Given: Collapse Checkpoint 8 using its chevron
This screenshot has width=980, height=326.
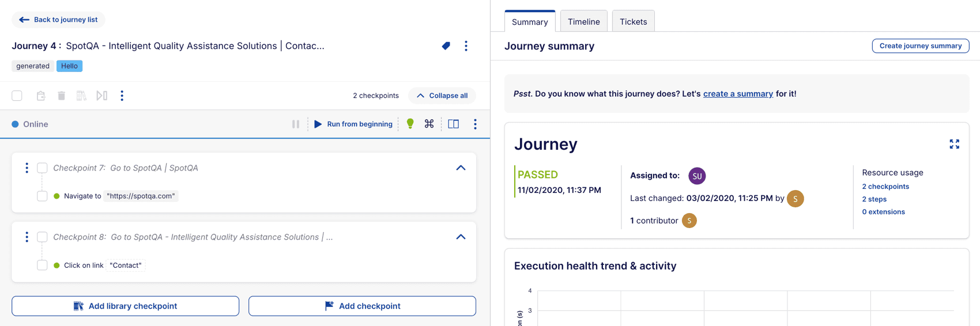Looking at the screenshot, I should click(461, 237).
